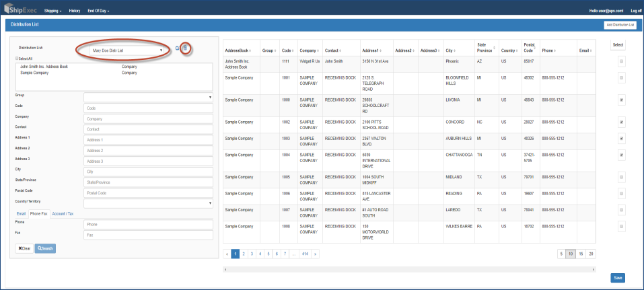Set page size to 20 rows
This screenshot has height=290, width=644.
[591, 254]
